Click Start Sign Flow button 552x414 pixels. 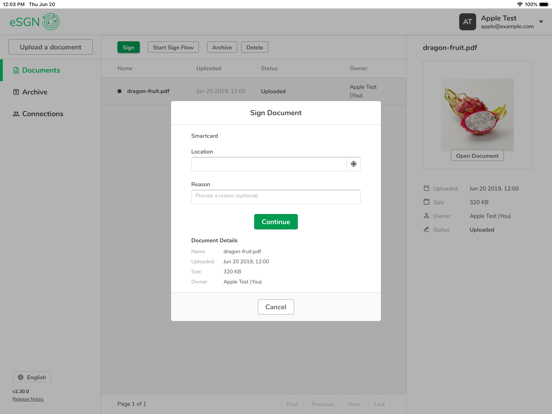coord(173,48)
